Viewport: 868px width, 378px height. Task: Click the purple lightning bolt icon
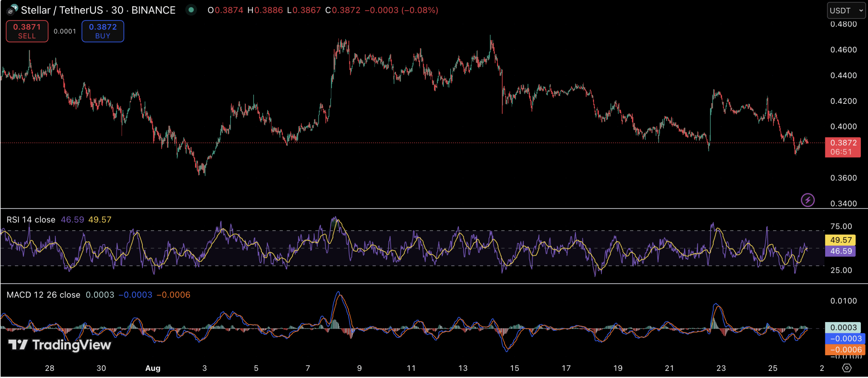pos(807,200)
